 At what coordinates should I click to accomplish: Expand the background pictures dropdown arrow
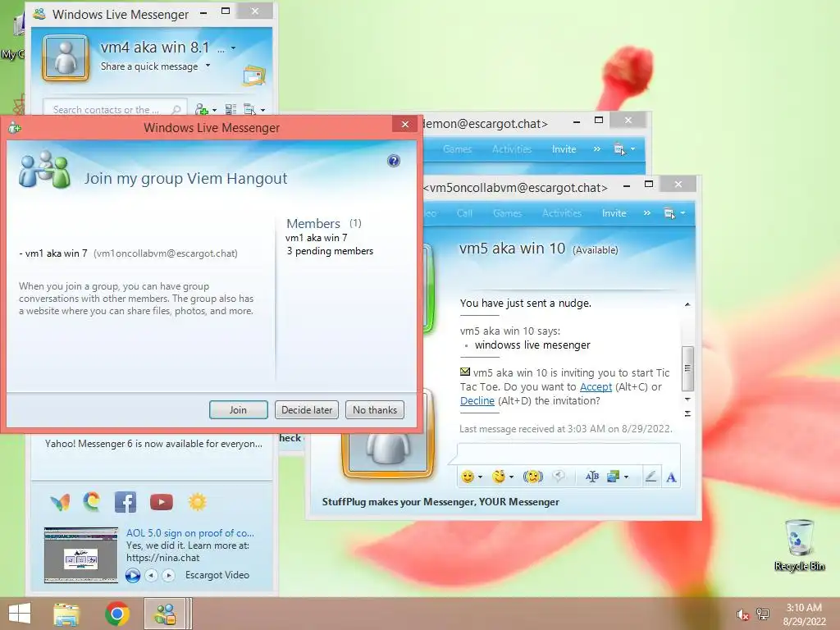tap(626, 477)
